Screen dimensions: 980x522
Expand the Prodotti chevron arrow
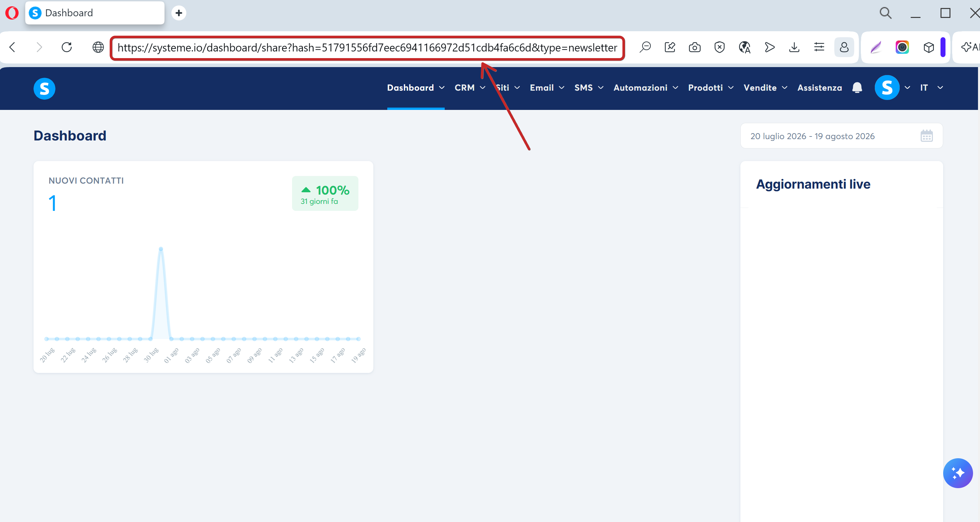tap(730, 88)
